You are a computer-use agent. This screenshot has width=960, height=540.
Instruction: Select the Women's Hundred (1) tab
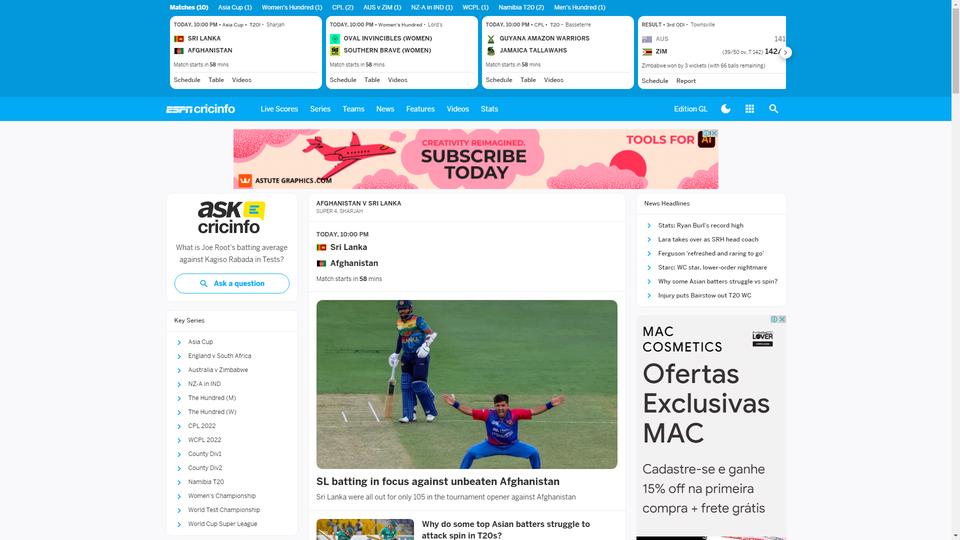point(292,7)
